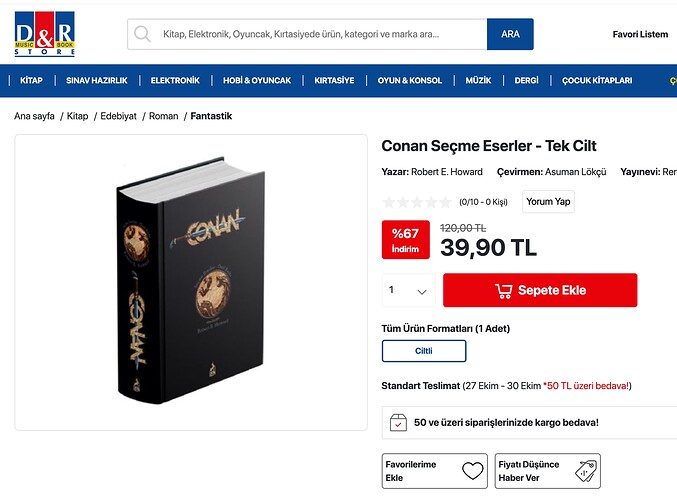Open Favori Listem link

click(x=640, y=34)
